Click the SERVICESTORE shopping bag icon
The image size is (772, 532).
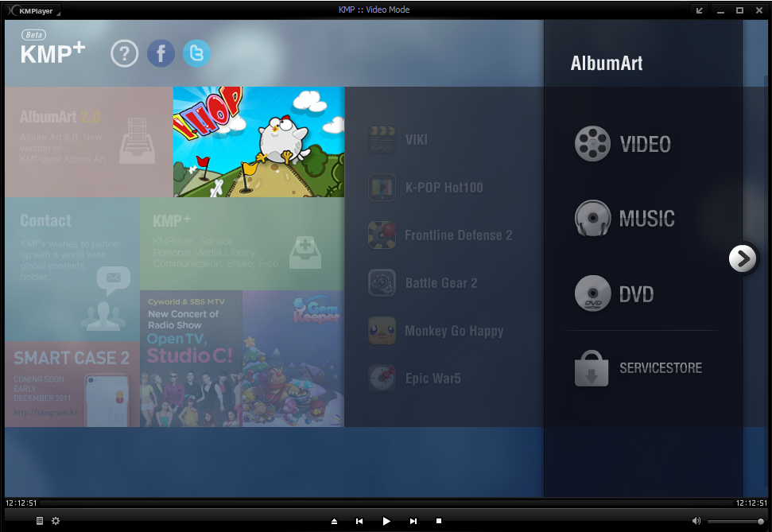(592, 368)
